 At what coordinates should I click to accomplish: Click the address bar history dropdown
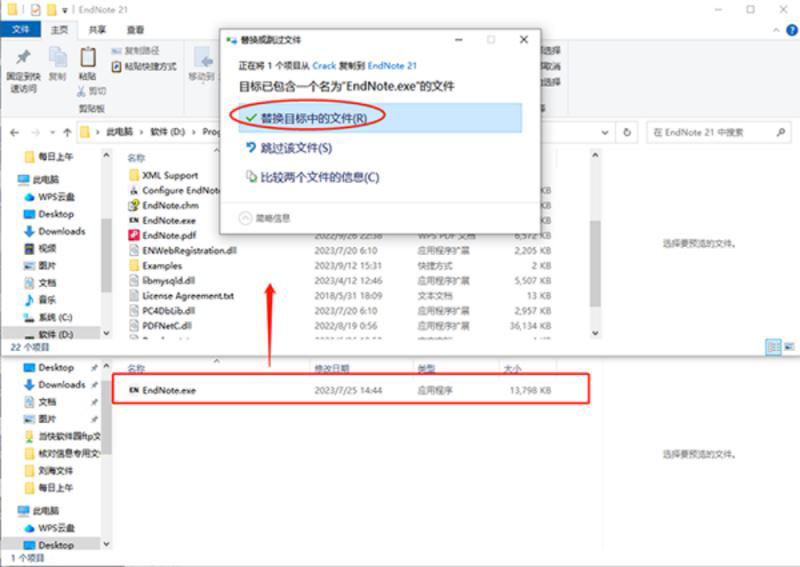(x=605, y=133)
